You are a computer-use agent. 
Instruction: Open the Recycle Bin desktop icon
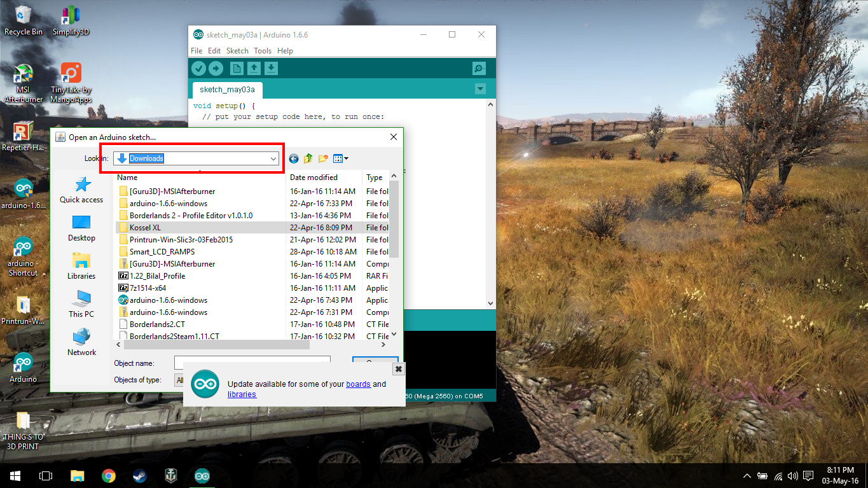point(24,20)
